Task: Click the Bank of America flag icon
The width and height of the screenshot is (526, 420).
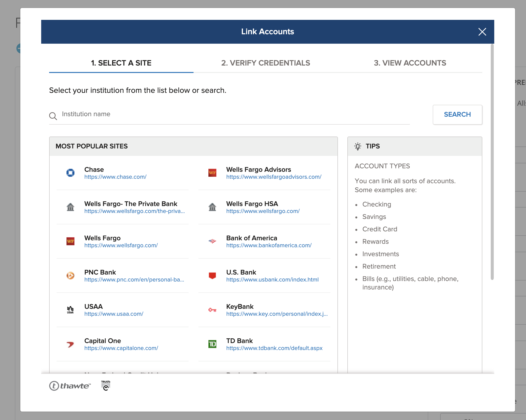Action: 212,241
